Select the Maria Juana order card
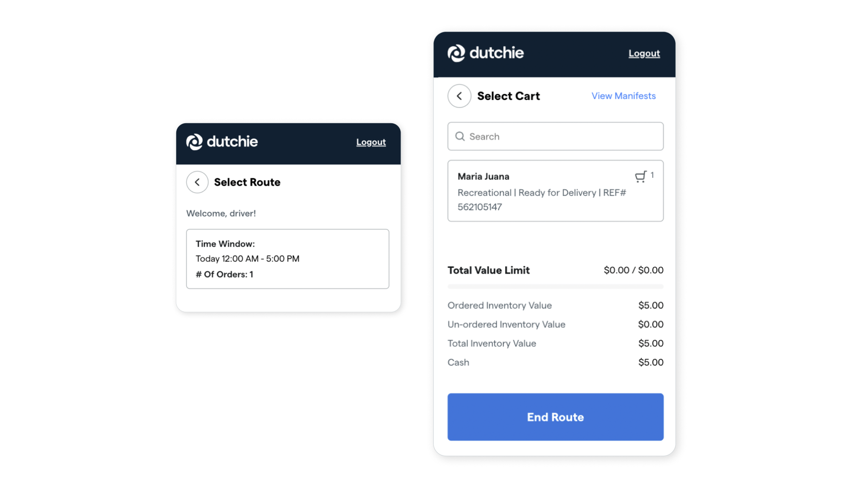 click(x=555, y=191)
